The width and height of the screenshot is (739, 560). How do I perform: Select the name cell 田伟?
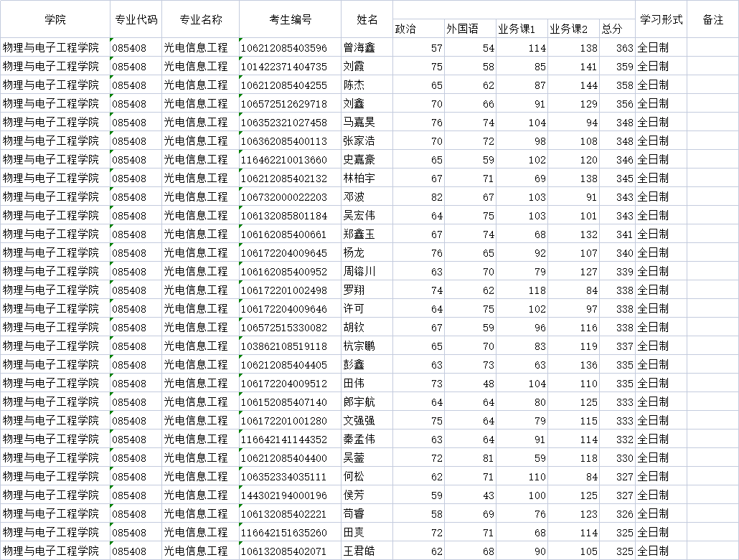(367, 384)
